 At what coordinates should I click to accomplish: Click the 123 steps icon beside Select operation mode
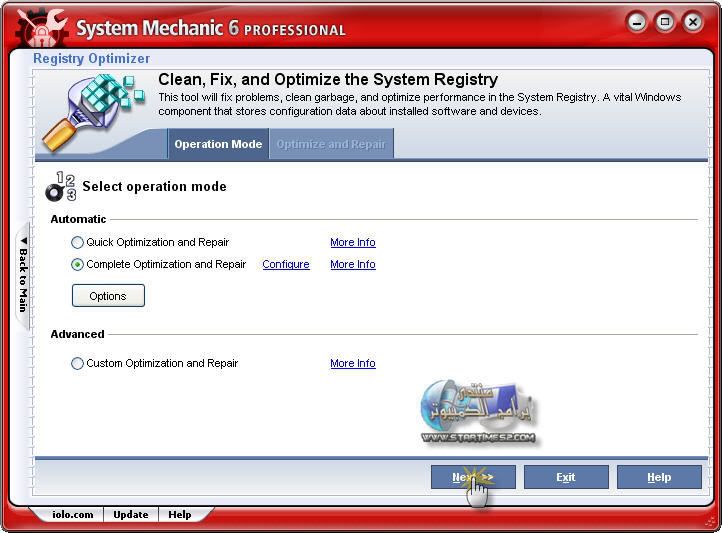coord(61,186)
